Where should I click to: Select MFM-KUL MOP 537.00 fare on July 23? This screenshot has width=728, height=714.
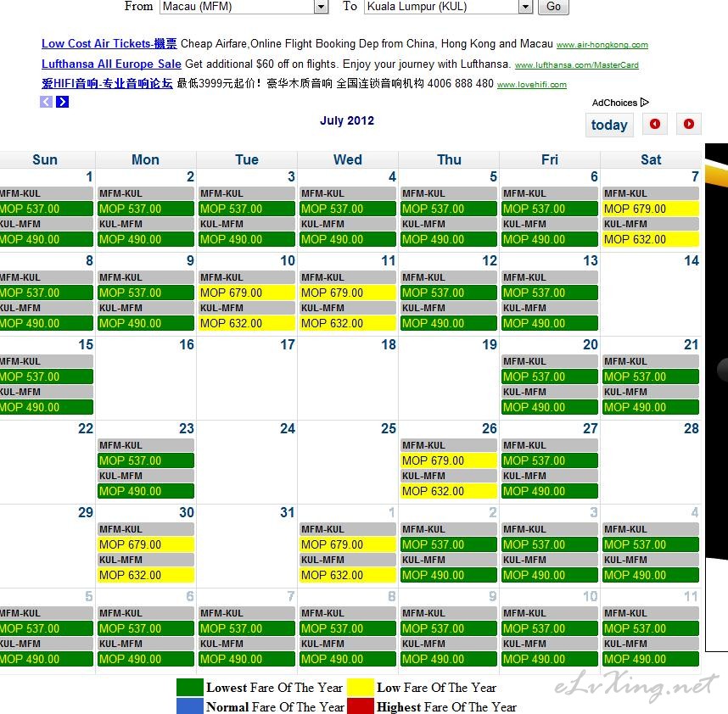tap(146, 460)
